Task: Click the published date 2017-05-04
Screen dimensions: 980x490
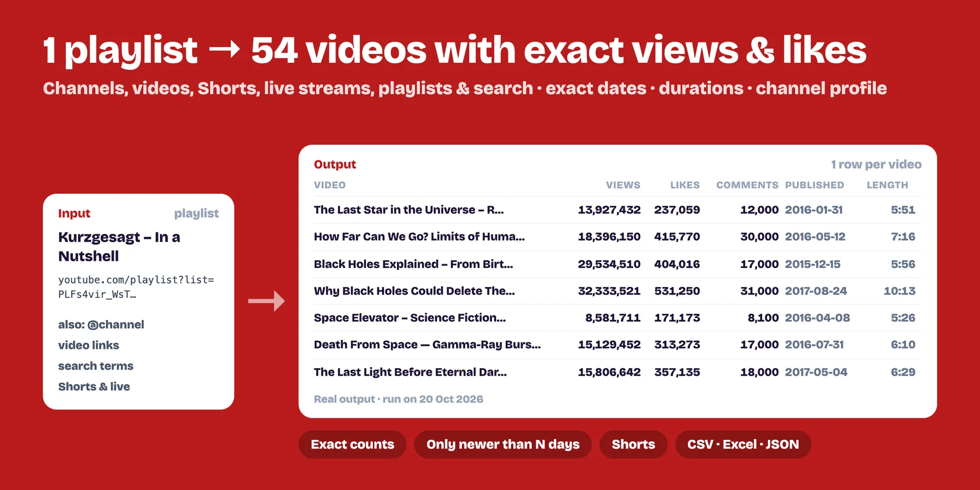Action: (816, 372)
